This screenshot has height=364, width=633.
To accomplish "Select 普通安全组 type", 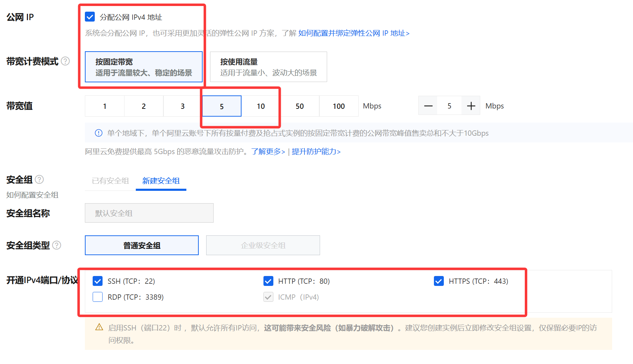I will (142, 245).
